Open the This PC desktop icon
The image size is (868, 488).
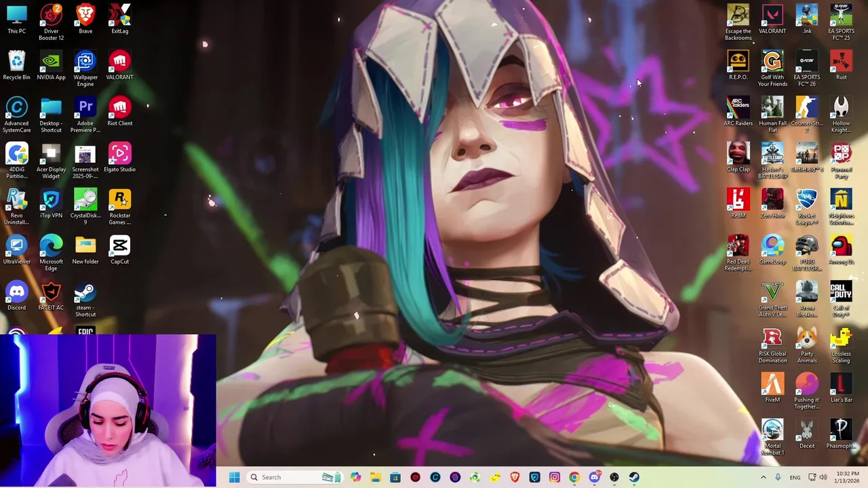pos(17,19)
